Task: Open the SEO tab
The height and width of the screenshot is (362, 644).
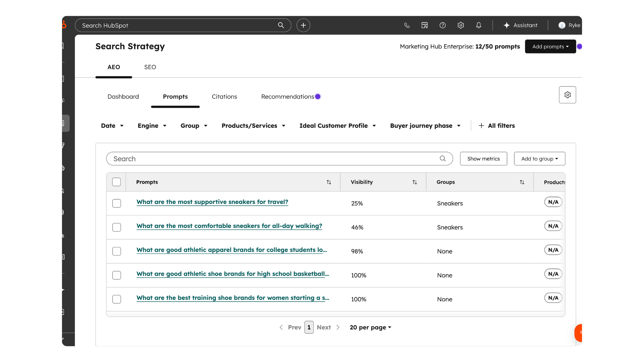Action: tap(150, 67)
